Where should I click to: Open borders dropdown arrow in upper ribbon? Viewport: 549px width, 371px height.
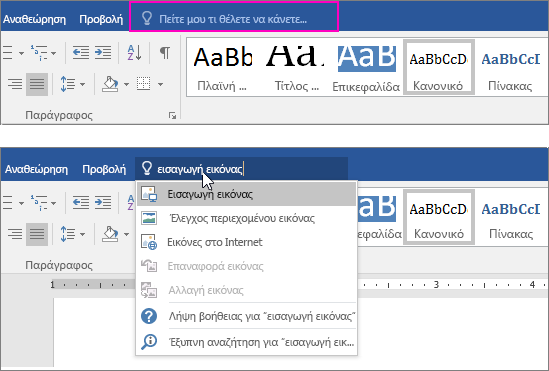[x=160, y=84]
